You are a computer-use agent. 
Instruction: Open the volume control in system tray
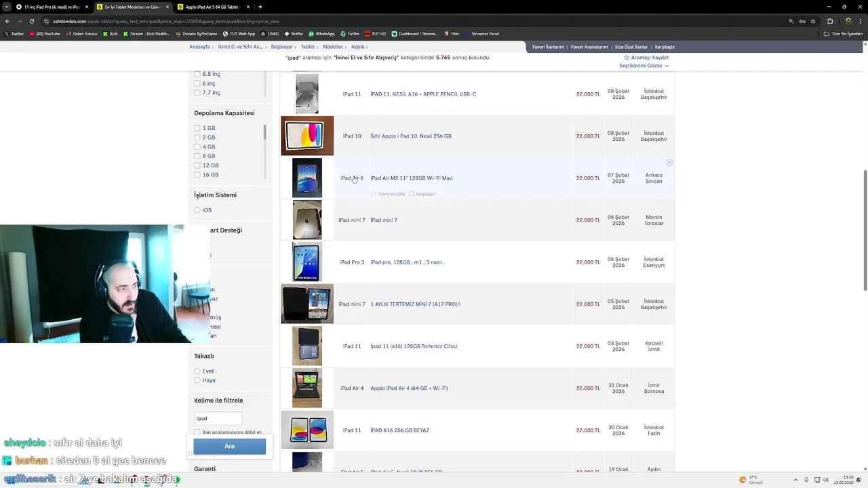(x=825, y=480)
